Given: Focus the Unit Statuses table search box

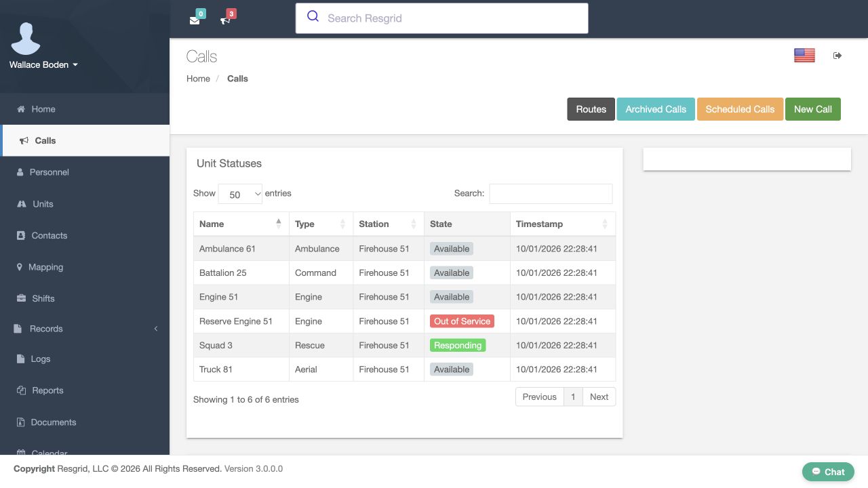Looking at the screenshot, I should (x=551, y=194).
